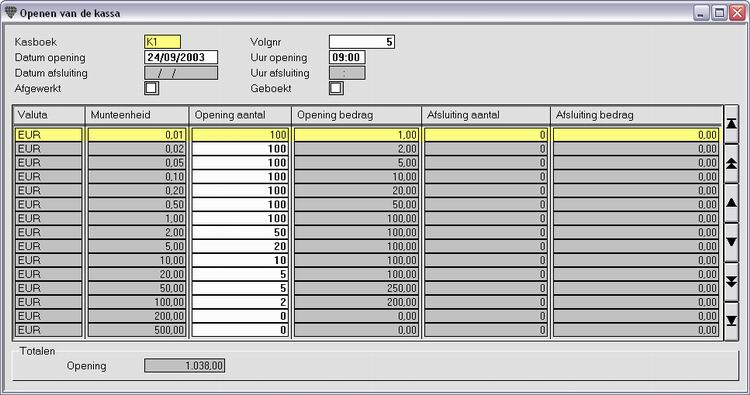Screen dimensions: 750x395
Task: Click opening bedrag cell 1,00 in highlighted row
Action: click(357, 135)
